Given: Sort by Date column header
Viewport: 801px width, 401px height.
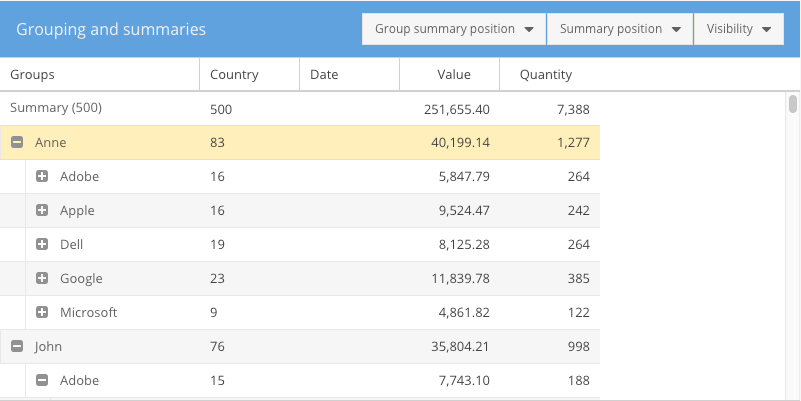Looking at the screenshot, I should click(x=349, y=75).
